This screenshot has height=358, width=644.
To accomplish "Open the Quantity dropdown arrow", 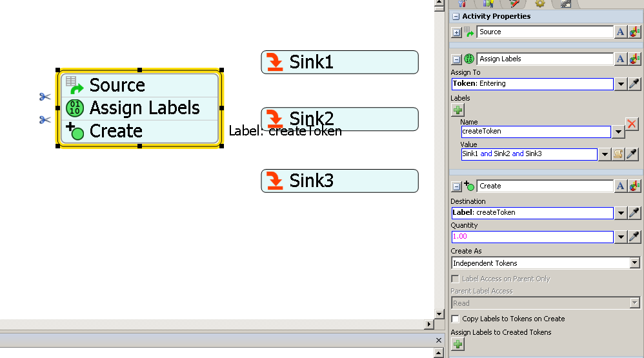I will click(620, 237).
